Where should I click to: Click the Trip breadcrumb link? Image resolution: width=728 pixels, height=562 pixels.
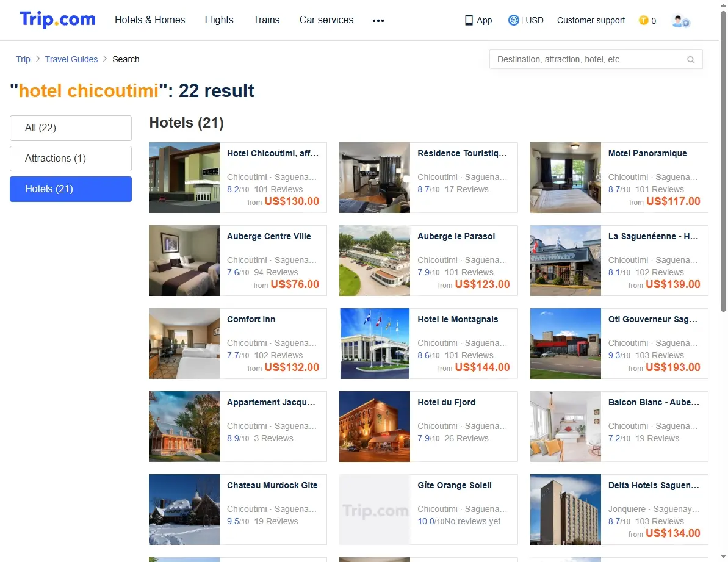pos(23,59)
